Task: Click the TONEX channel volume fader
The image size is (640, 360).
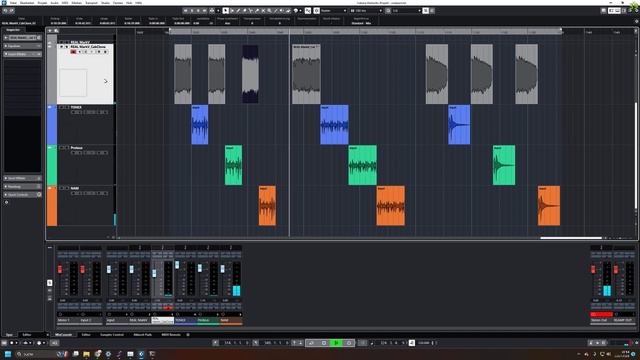Action: click(177, 265)
